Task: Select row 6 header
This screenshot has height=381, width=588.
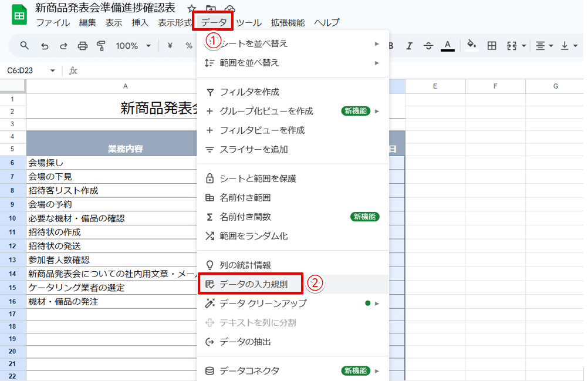Action: click(12, 163)
